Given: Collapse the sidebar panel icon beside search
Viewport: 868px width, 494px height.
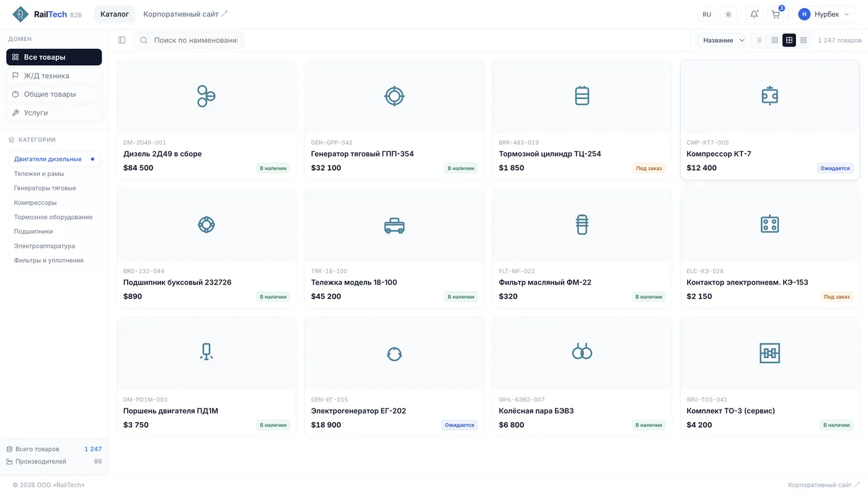Looking at the screenshot, I should click(122, 40).
